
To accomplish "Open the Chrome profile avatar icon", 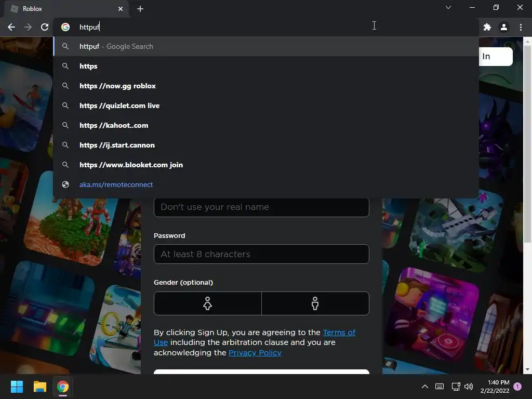I will pos(504,27).
